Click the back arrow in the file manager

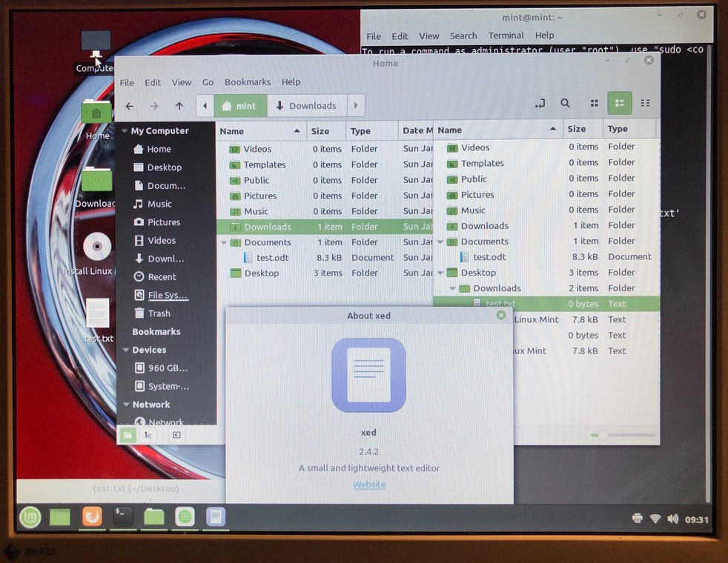click(x=130, y=106)
